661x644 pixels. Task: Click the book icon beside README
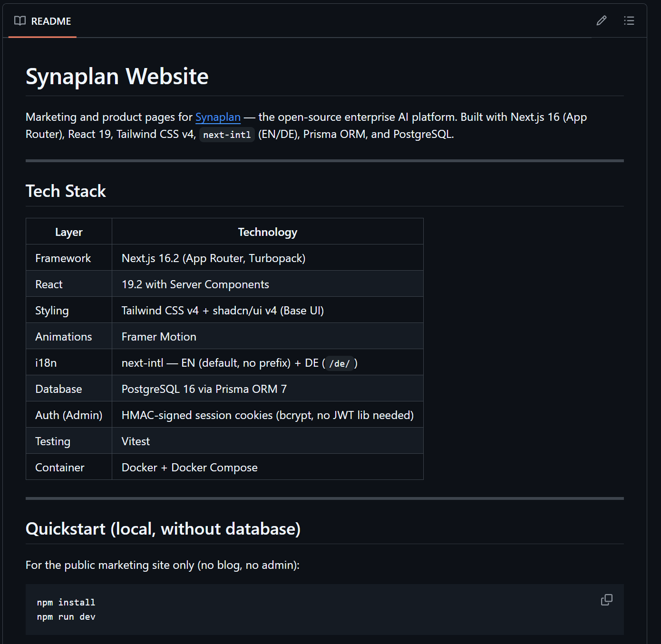pyautogui.click(x=20, y=21)
